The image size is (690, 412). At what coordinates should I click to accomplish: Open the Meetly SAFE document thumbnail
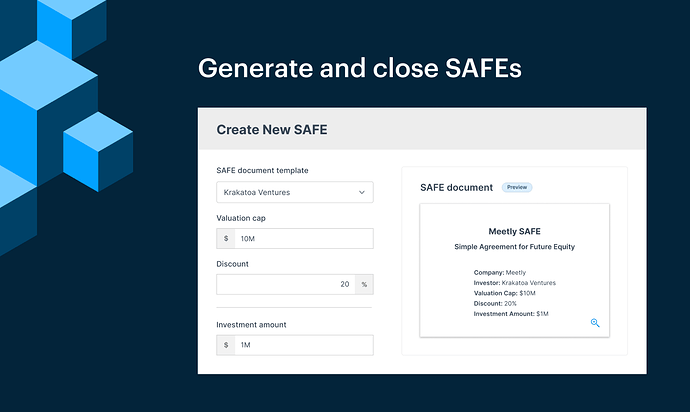[514, 271]
